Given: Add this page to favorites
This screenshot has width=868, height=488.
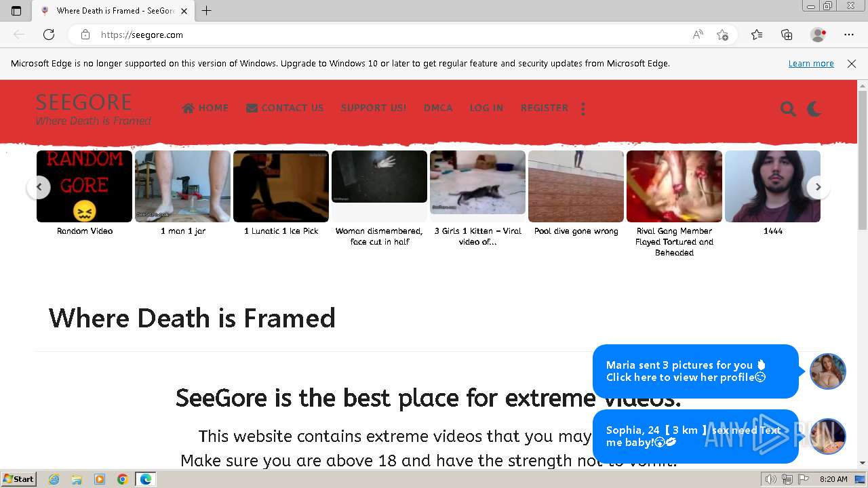Looking at the screenshot, I should 723,35.
